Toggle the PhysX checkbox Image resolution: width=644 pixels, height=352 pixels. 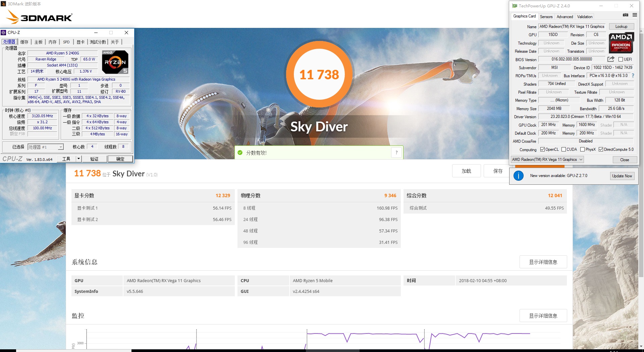click(x=582, y=149)
